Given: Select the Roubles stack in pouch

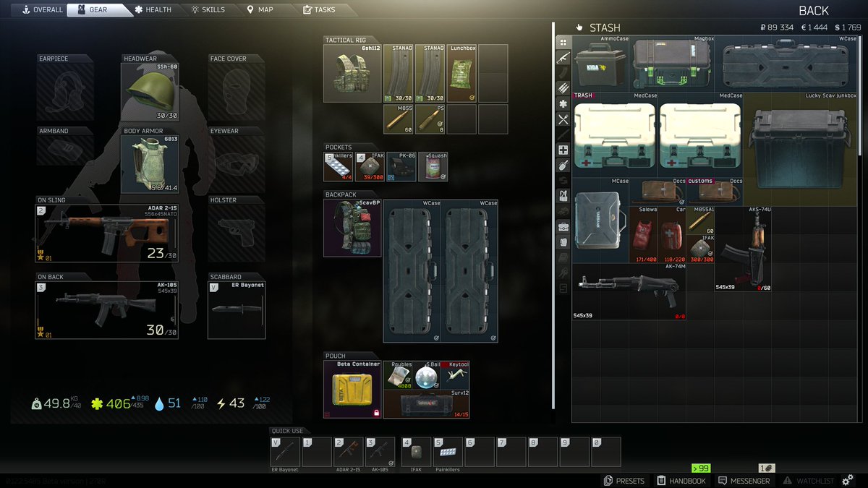Looking at the screenshot, I should 398,375.
